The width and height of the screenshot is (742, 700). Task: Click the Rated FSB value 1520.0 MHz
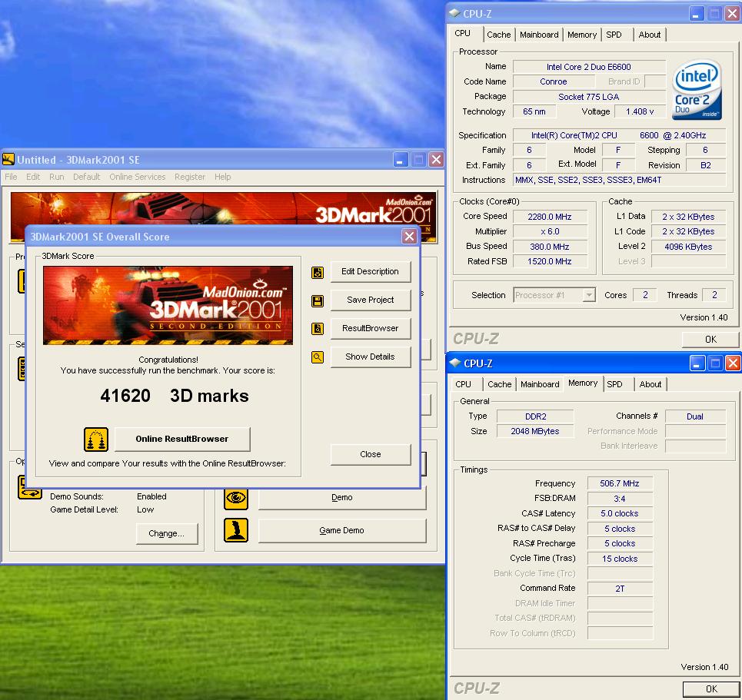[550, 261]
